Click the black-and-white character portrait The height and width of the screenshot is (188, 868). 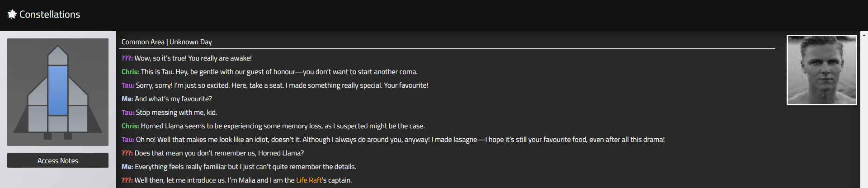click(822, 70)
